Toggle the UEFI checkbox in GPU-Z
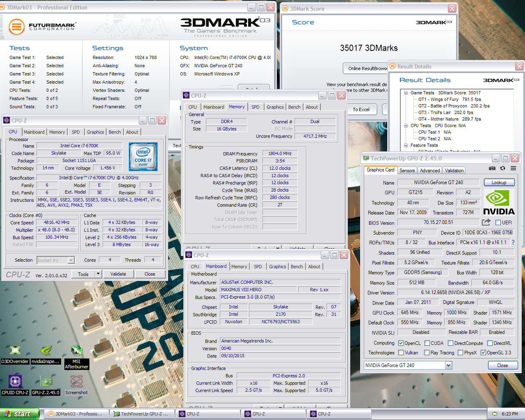This screenshot has height=420, width=525. [x=498, y=223]
